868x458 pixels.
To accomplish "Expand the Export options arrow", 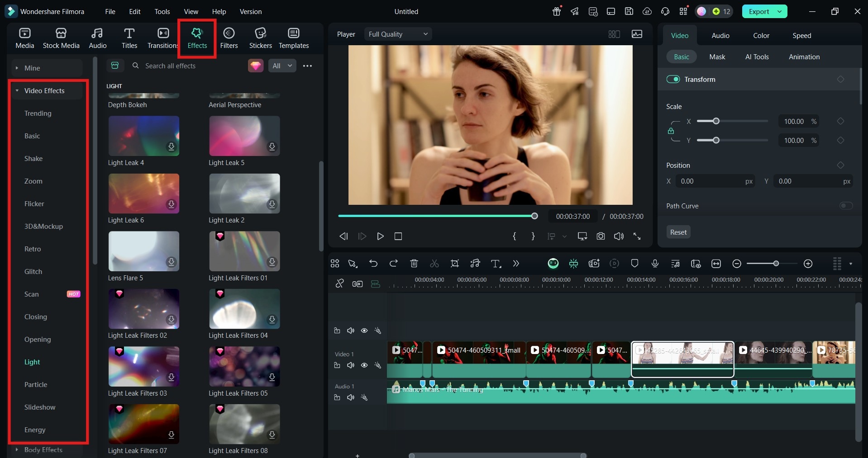I will pyautogui.click(x=780, y=11).
